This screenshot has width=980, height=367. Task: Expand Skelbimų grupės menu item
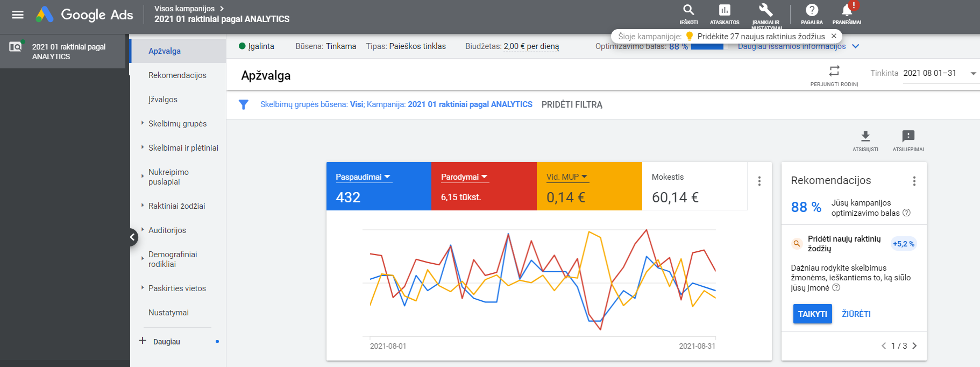coord(143,123)
